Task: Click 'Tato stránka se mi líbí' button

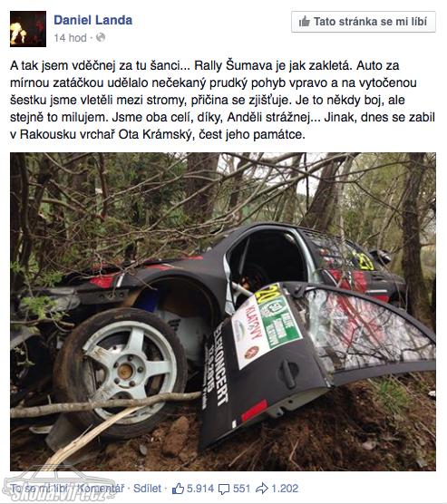Action: click(364, 22)
